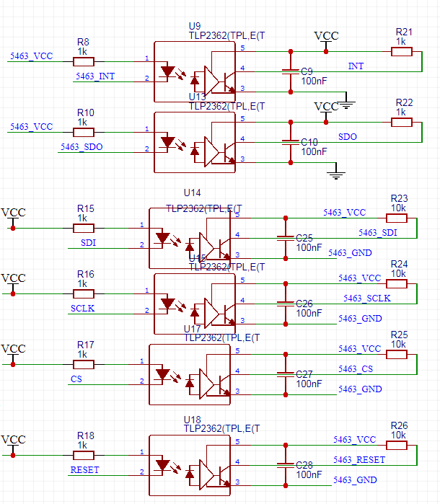Select capacitor C27 symbol

(x=286, y=375)
